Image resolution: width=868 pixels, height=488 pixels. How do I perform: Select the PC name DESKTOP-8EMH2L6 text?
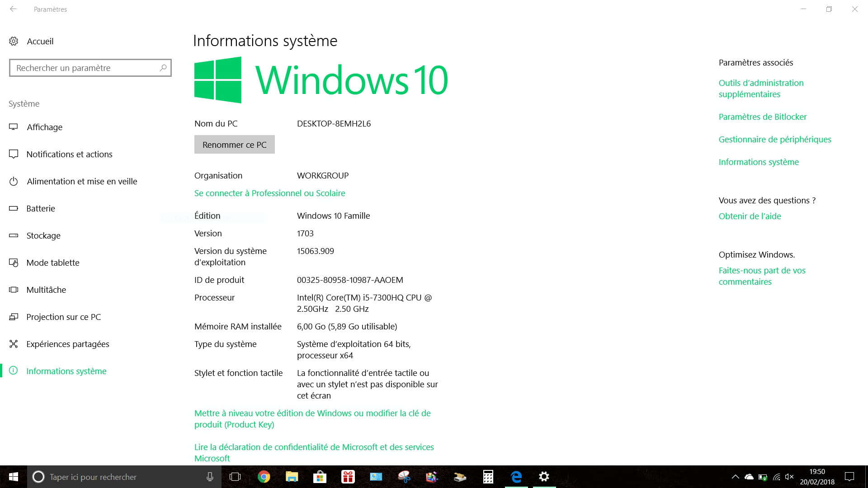coord(334,123)
